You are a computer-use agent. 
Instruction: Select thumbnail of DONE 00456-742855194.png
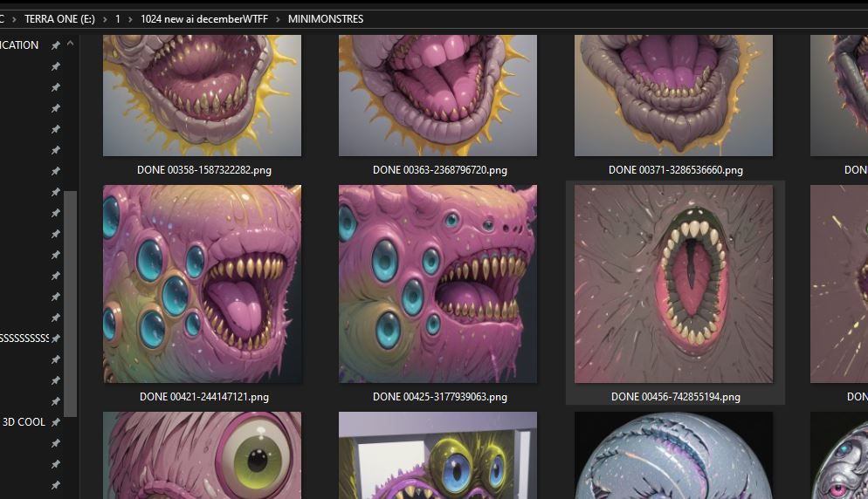(x=673, y=284)
